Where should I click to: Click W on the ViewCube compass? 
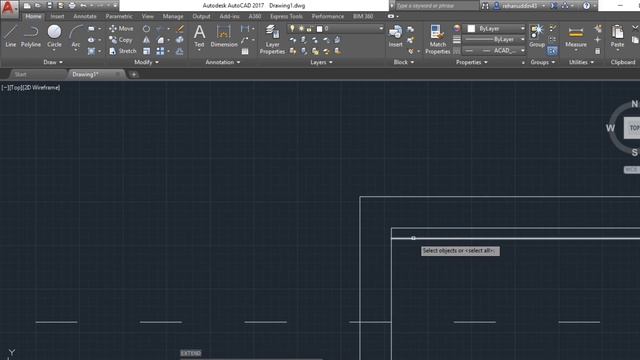click(x=610, y=128)
